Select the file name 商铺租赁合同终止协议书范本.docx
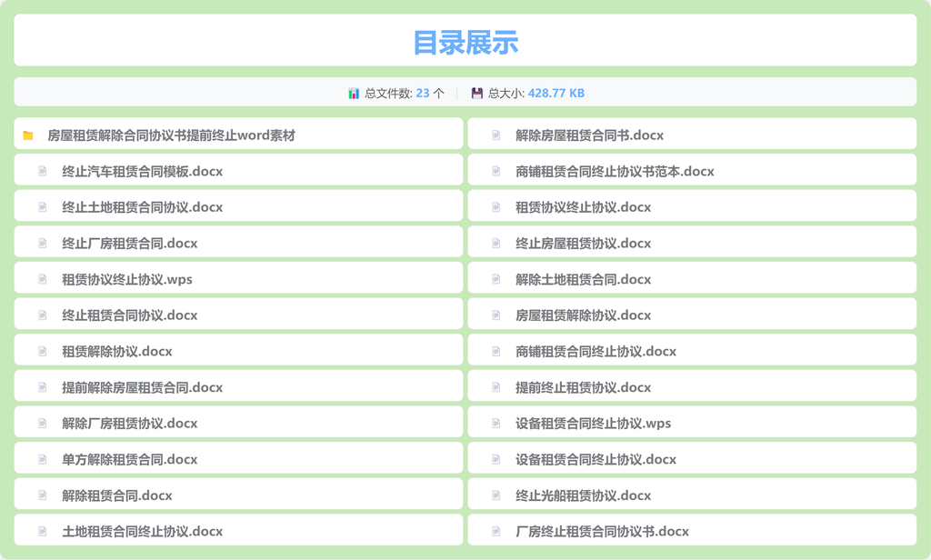Viewport: 931px width, 560px height. point(616,172)
